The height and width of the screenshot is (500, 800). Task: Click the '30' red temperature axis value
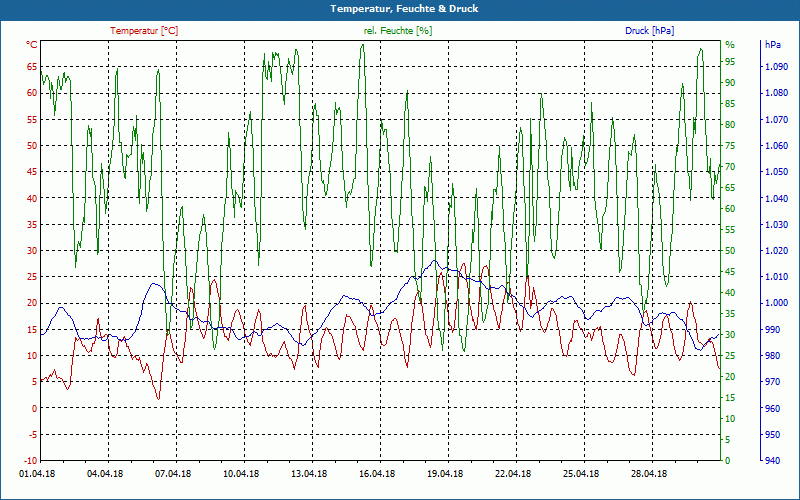click(x=32, y=251)
